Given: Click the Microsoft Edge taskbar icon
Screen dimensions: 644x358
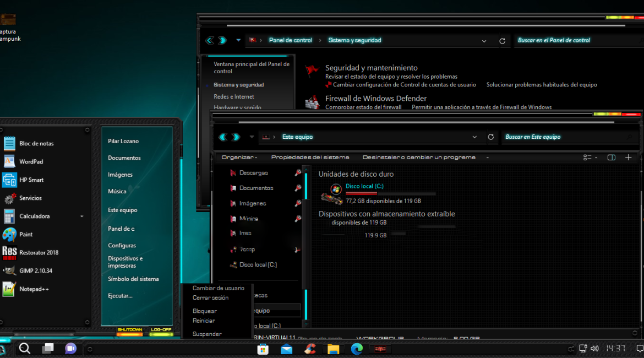Looking at the screenshot, I should 356,349.
